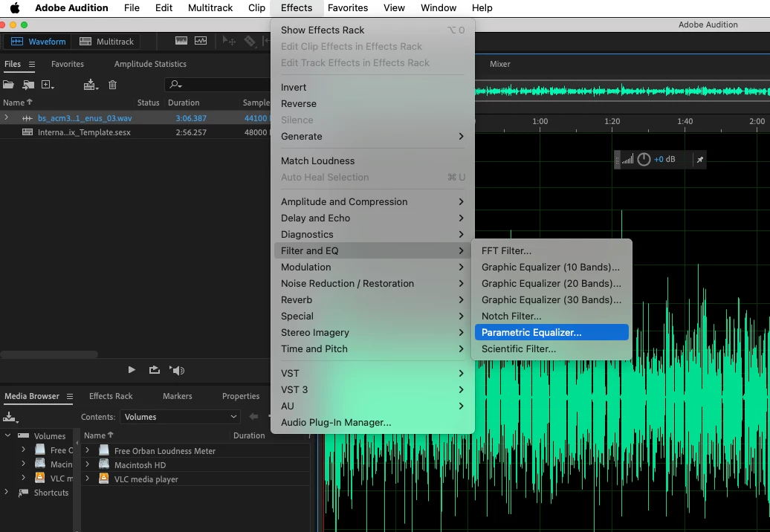Expand Macintosh HD in the list
The height and width of the screenshot is (532, 770).
click(x=88, y=464)
